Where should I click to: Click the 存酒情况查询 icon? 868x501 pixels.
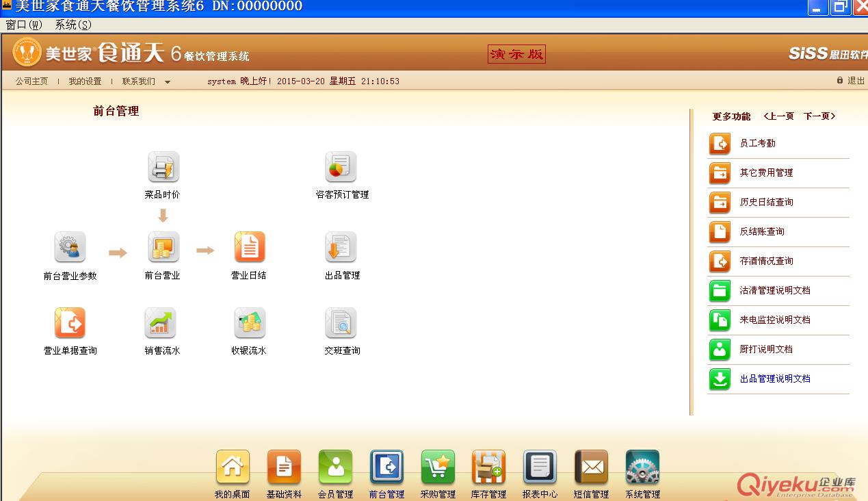point(720,261)
